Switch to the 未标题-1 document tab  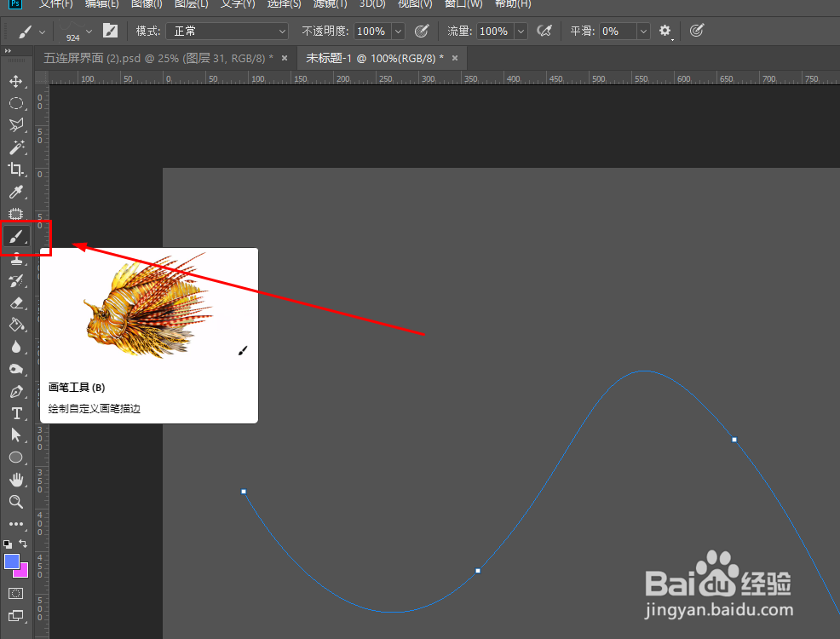[x=375, y=59]
